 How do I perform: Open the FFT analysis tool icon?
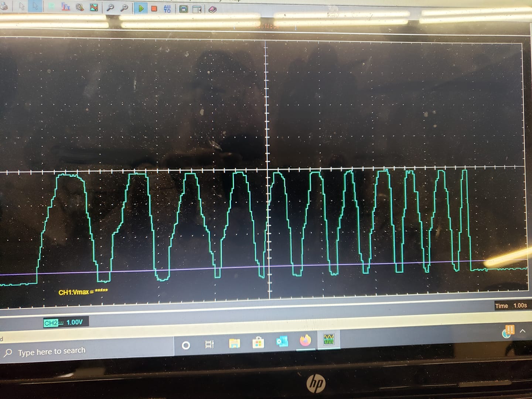[66, 7]
